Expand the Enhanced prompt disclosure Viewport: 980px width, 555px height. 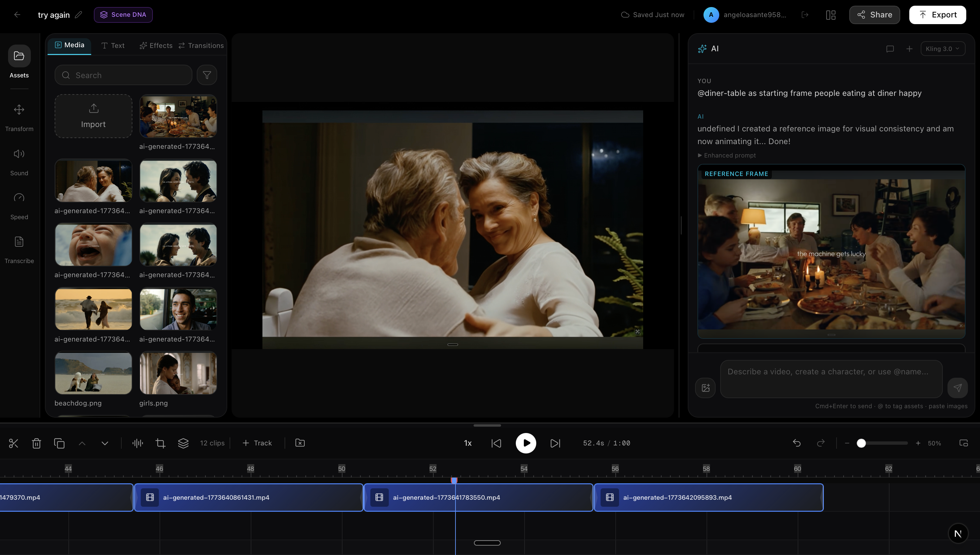[x=727, y=156]
